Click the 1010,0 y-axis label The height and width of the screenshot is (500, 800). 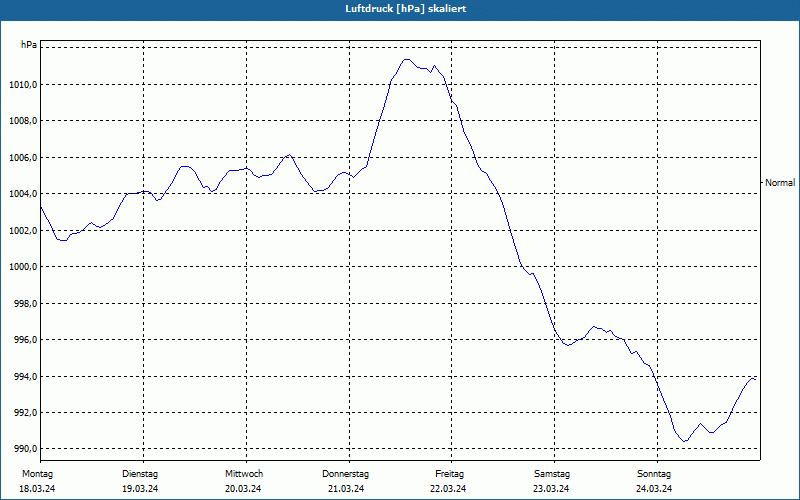coord(23,85)
